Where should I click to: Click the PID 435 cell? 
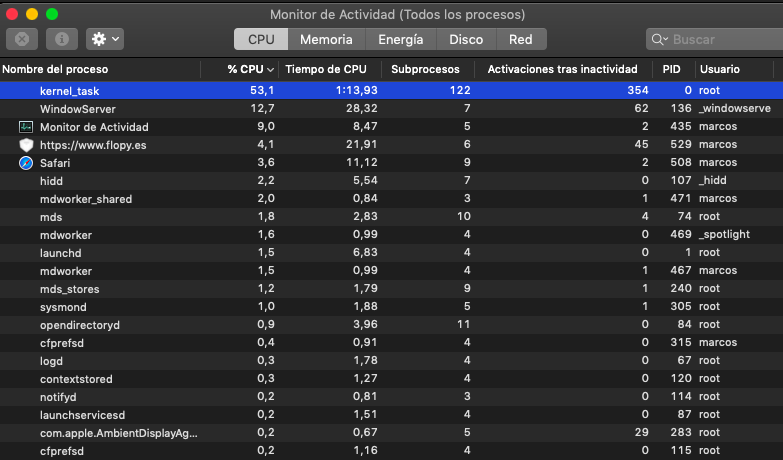681,126
